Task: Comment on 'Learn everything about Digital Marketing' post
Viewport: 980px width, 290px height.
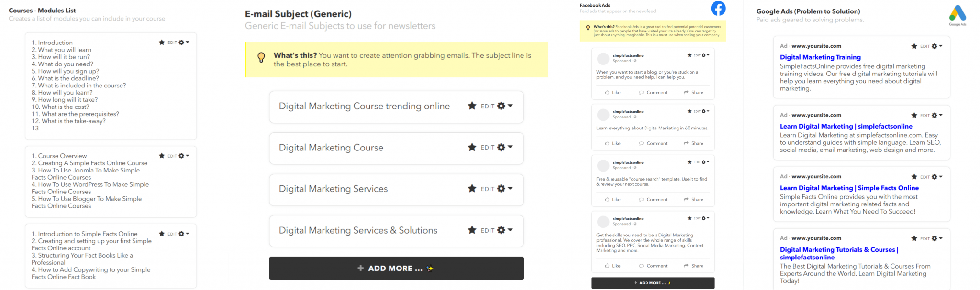Action: click(x=653, y=143)
